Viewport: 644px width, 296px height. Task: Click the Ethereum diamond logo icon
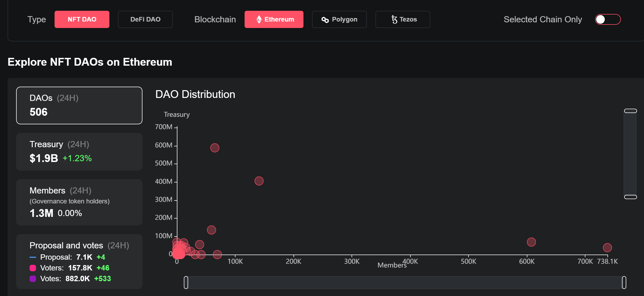click(259, 19)
